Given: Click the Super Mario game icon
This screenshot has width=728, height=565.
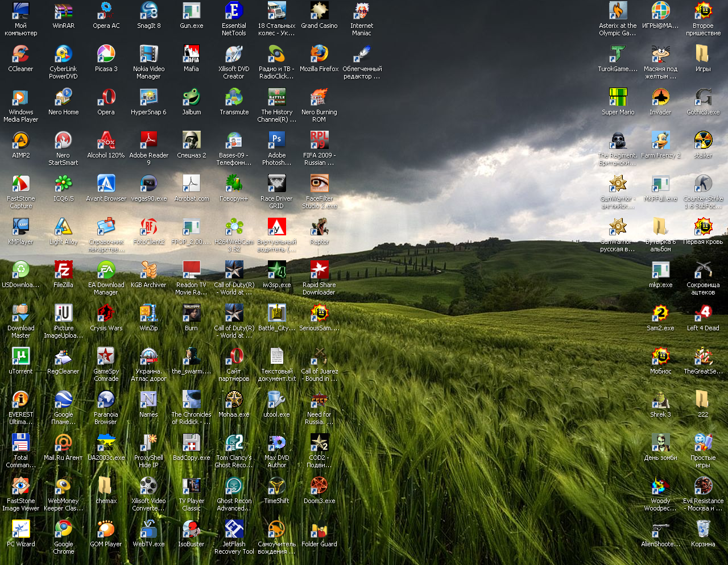Looking at the screenshot, I should tap(618, 98).
